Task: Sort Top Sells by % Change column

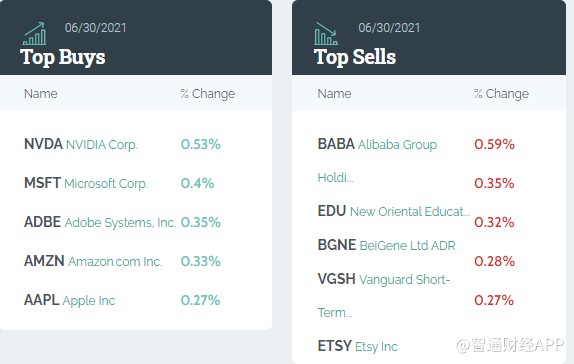Action: point(501,94)
